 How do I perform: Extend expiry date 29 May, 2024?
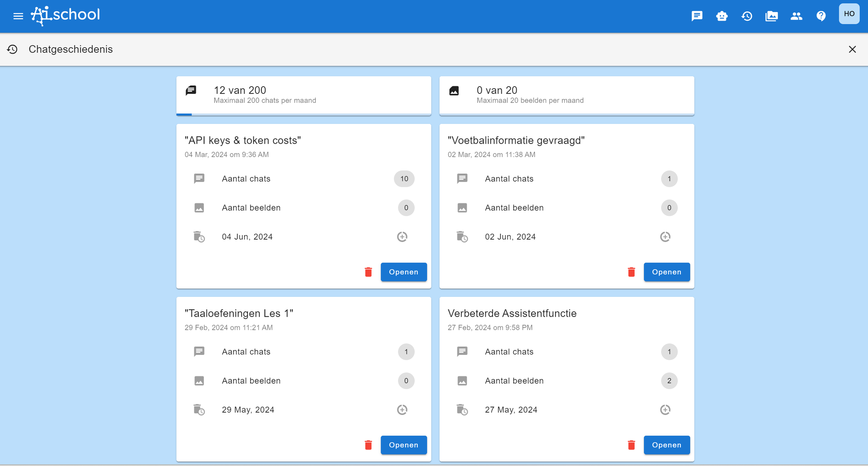(402, 410)
